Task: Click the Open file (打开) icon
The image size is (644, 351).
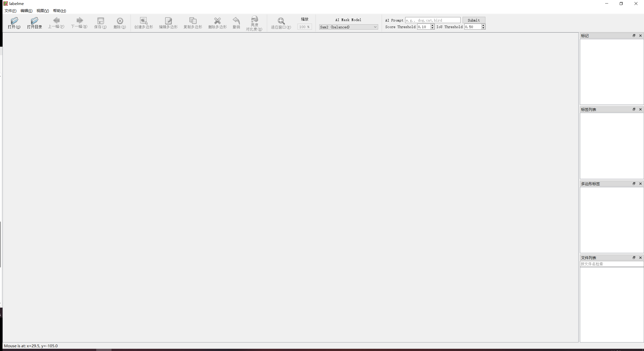Action: 14,21
